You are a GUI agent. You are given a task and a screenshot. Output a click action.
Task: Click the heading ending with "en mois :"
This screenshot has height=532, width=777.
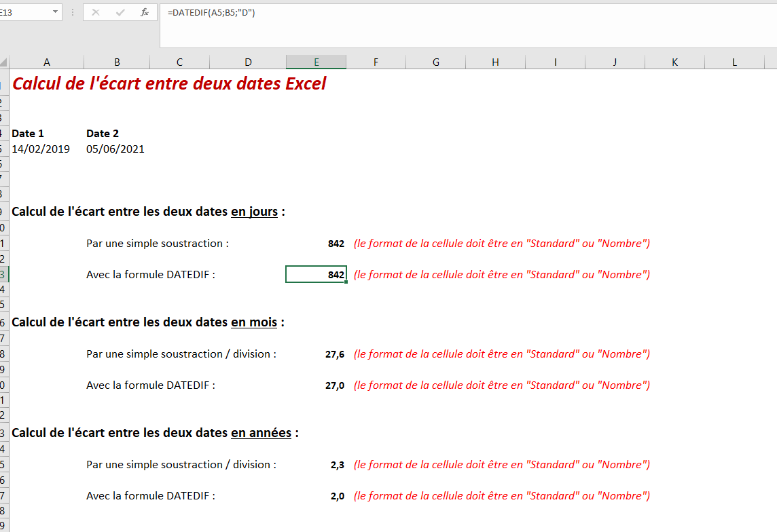[x=147, y=322]
